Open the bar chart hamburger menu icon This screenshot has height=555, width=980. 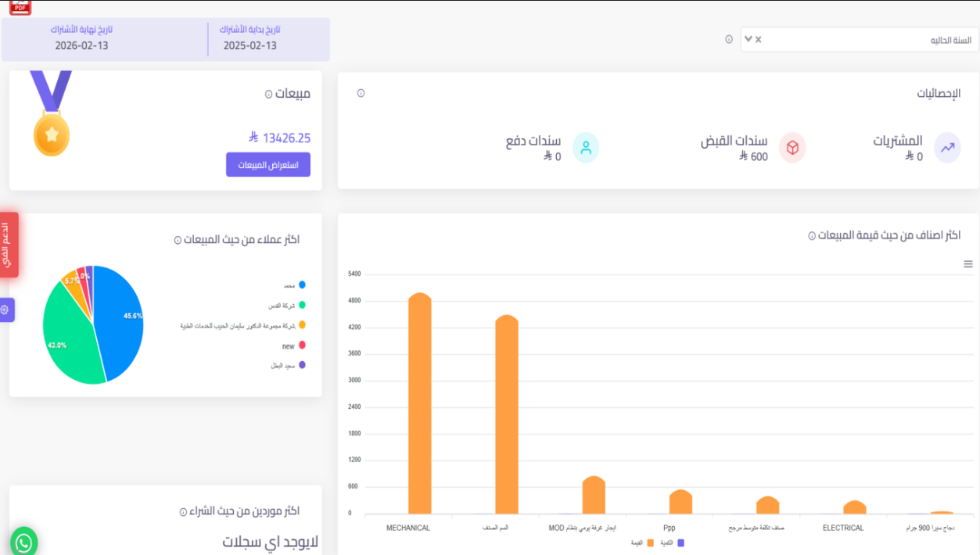tap(967, 264)
